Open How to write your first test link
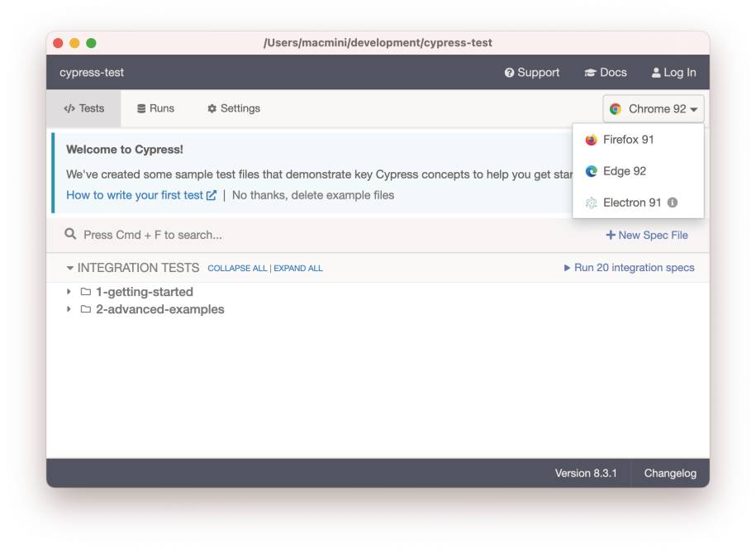756x549 pixels. tap(140, 195)
